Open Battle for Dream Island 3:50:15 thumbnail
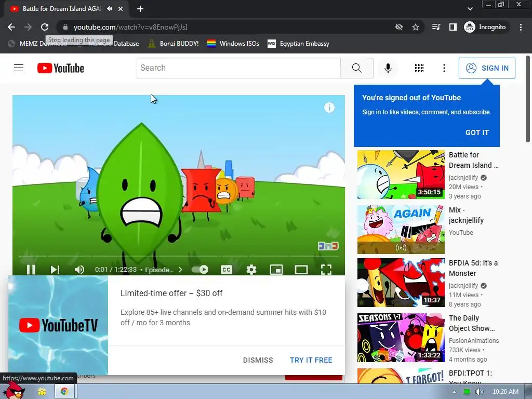 pyautogui.click(x=401, y=175)
